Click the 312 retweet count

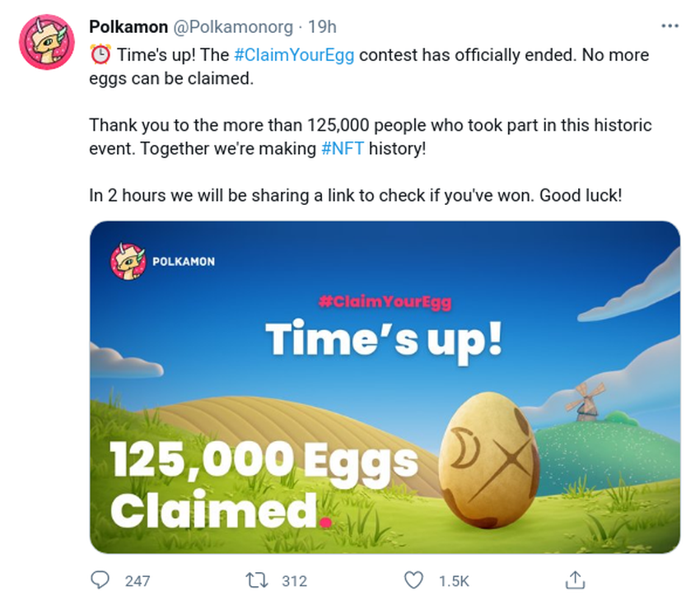coord(294,581)
